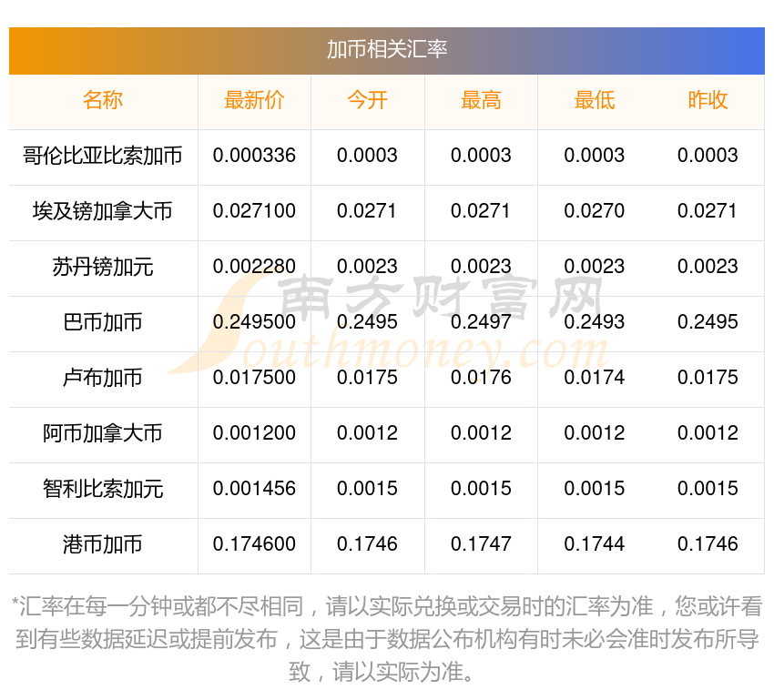Select the 卢布加币 row name
Screen dimensions: 774x700
coord(103,378)
